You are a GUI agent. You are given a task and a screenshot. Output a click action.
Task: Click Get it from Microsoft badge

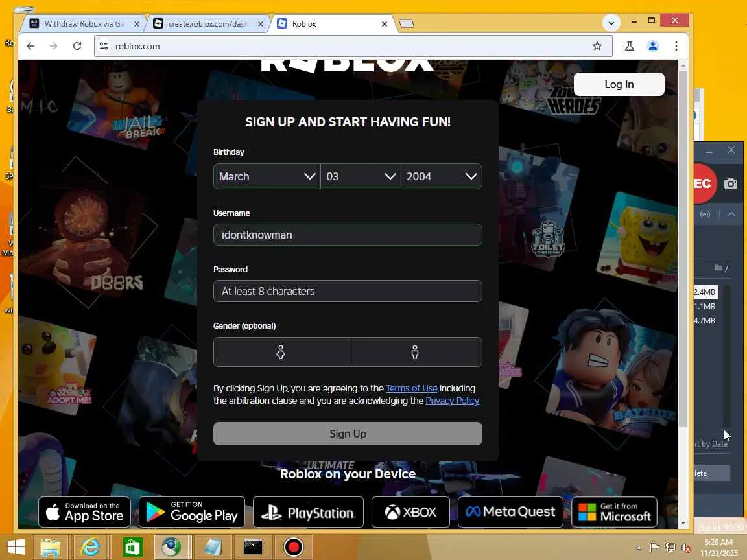click(x=614, y=512)
